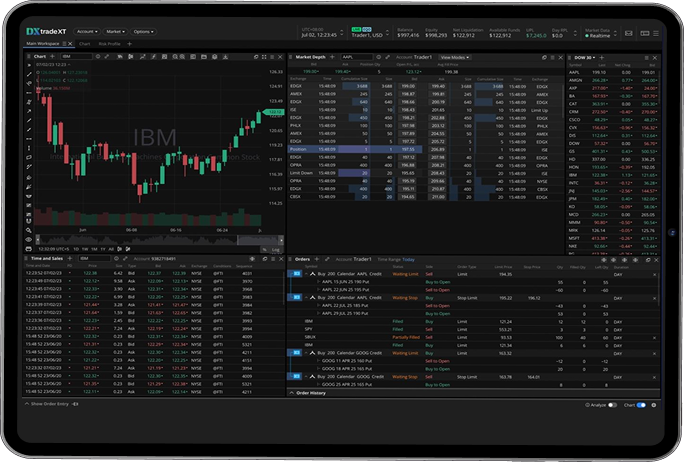Screen dimensions: 684x462
Task: Open the chart fullscreen icon
Action: pyautogui.click(x=264, y=57)
